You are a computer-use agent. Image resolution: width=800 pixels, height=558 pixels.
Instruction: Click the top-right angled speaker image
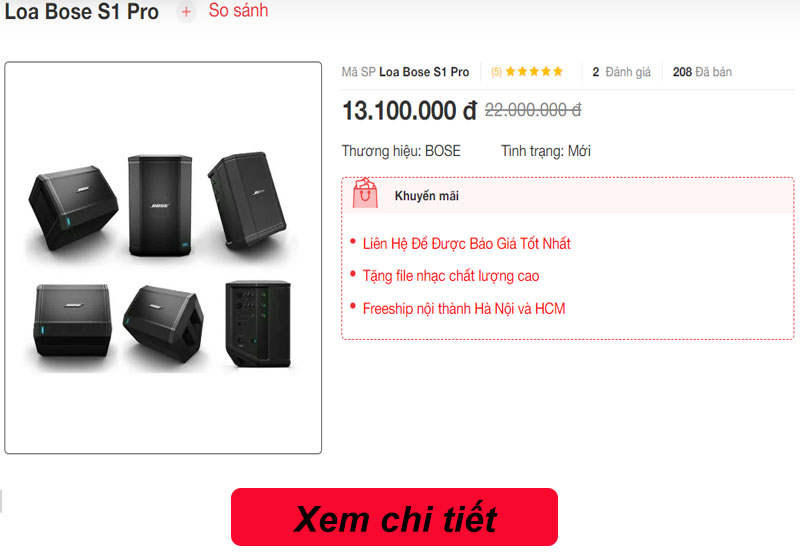click(247, 199)
